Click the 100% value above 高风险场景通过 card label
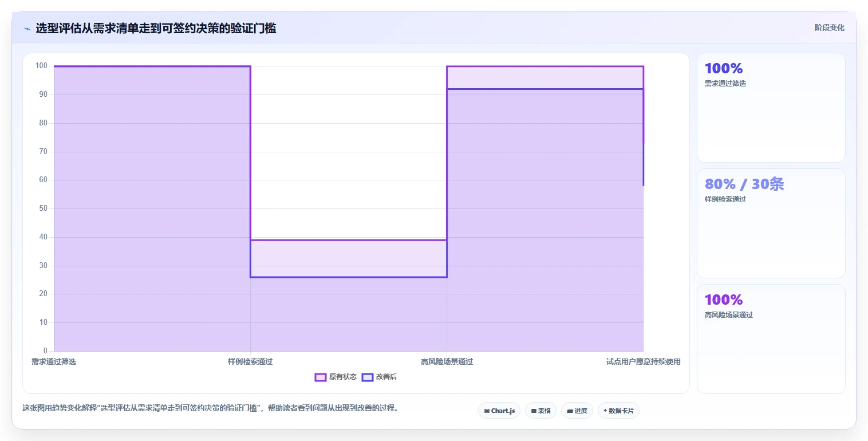 724,300
